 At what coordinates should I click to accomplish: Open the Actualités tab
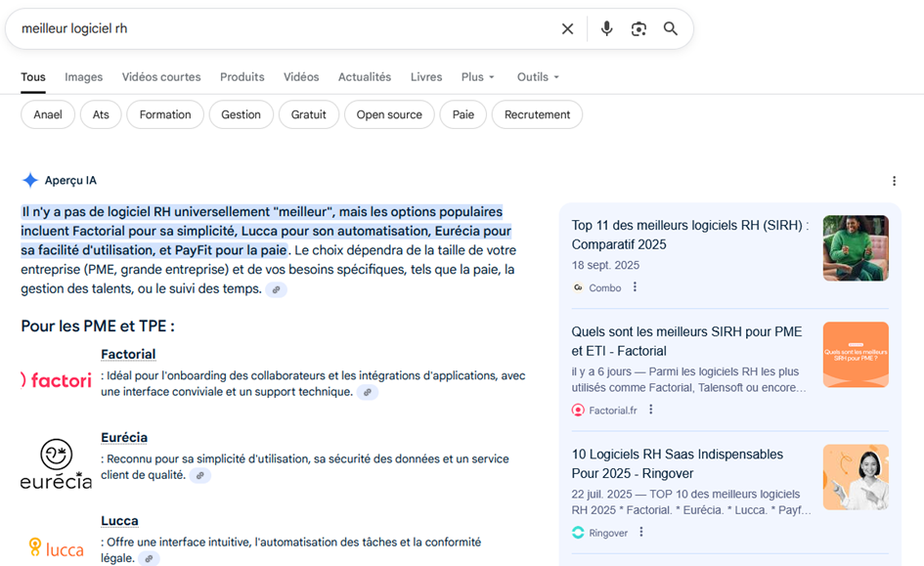[x=365, y=77]
